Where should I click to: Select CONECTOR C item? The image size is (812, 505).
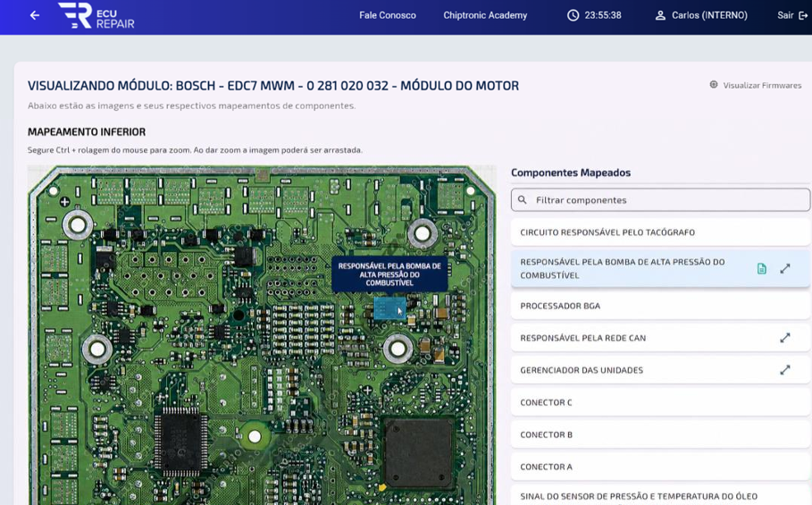coord(660,402)
